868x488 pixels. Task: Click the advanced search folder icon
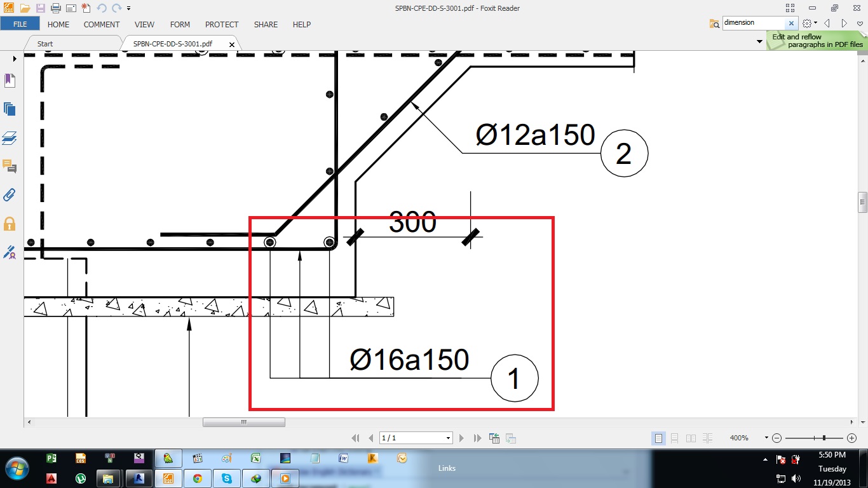[715, 23]
